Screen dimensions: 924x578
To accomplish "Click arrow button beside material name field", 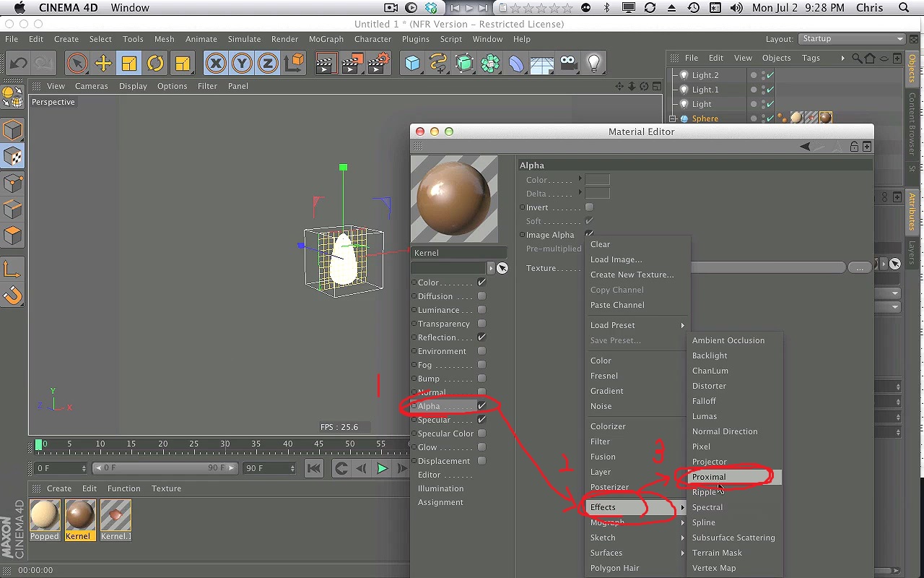I will (x=491, y=268).
